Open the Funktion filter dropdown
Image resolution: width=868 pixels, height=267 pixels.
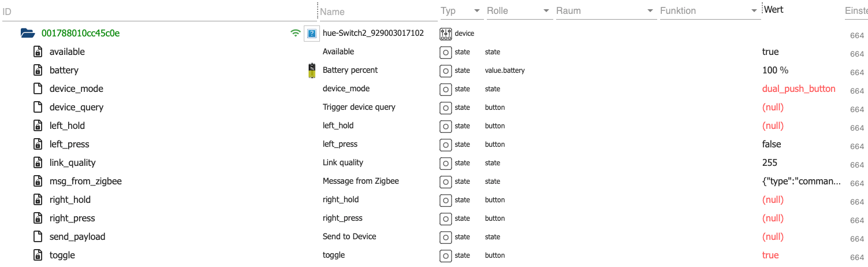(754, 11)
